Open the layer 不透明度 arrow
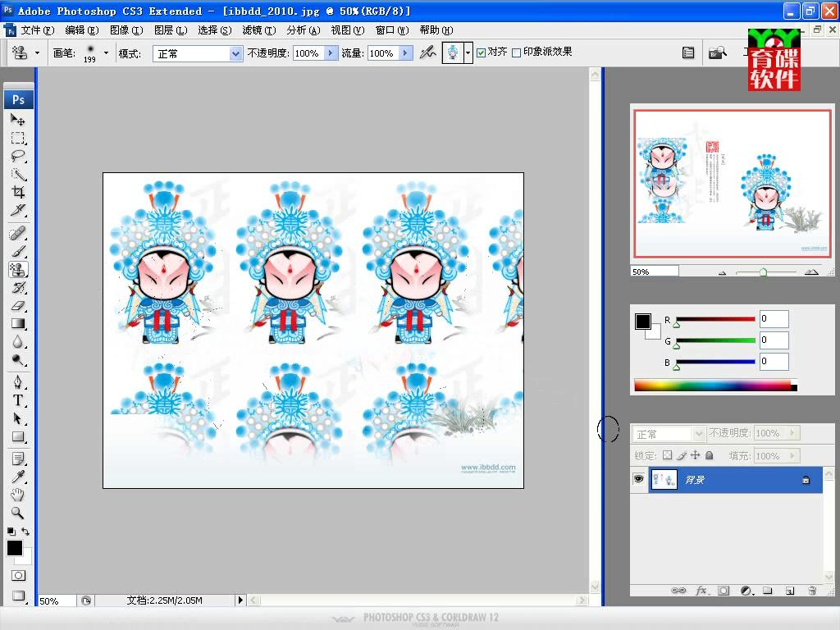Image resolution: width=840 pixels, height=630 pixels. [x=792, y=433]
